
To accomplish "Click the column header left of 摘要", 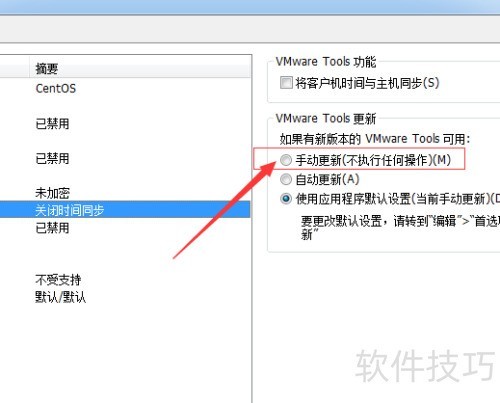I will point(15,69).
